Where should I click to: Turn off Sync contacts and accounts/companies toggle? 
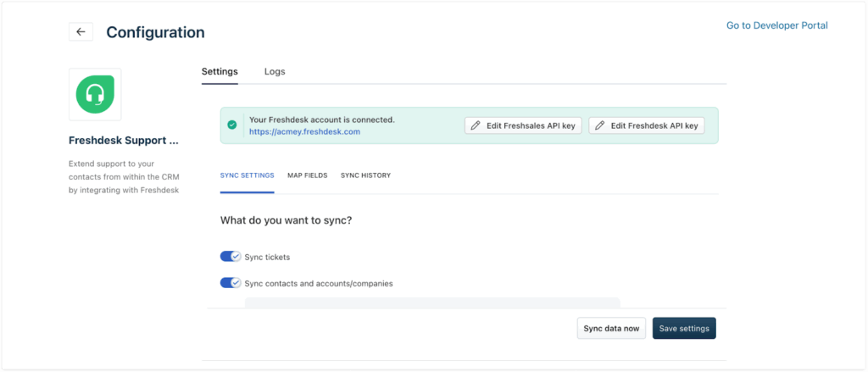tap(231, 283)
